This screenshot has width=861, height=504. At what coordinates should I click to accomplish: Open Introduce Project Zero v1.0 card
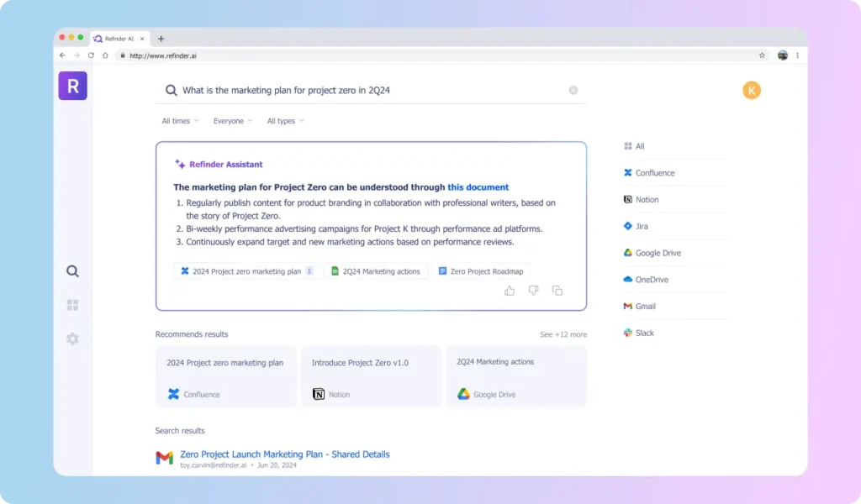pyautogui.click(x=371, y=376)
